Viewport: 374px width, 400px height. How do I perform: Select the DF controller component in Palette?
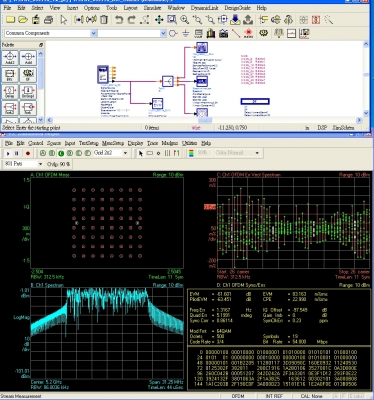tap(28, 75)
